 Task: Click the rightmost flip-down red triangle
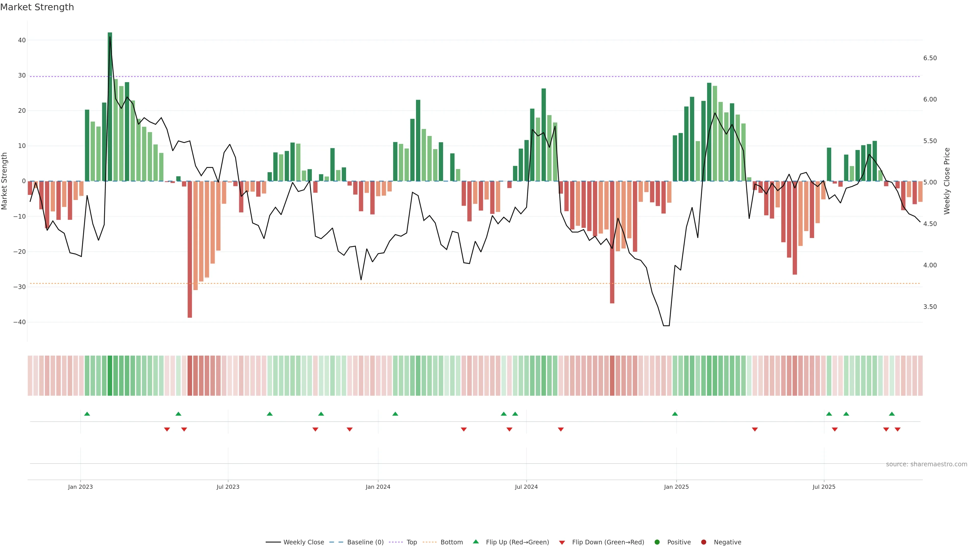[898, 429]
